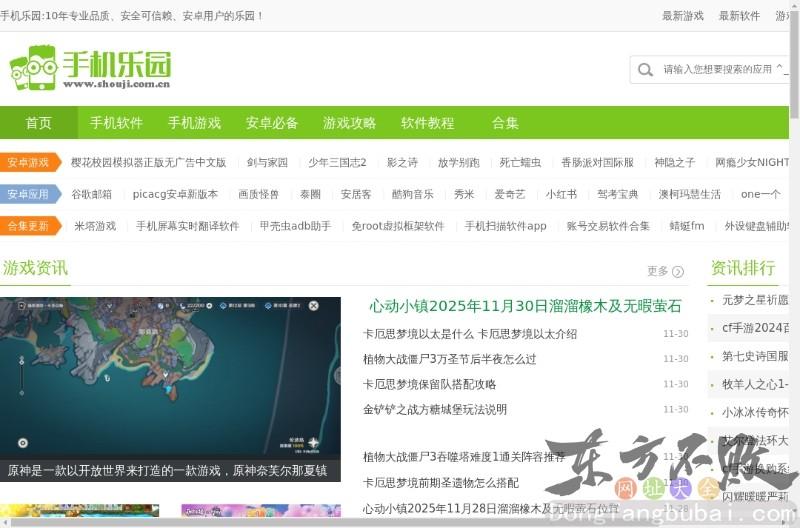Image resolution: width=800 pixels, height=528 pixels.
Task: Open the 软件教程 navigation tab
Action: 428,123
